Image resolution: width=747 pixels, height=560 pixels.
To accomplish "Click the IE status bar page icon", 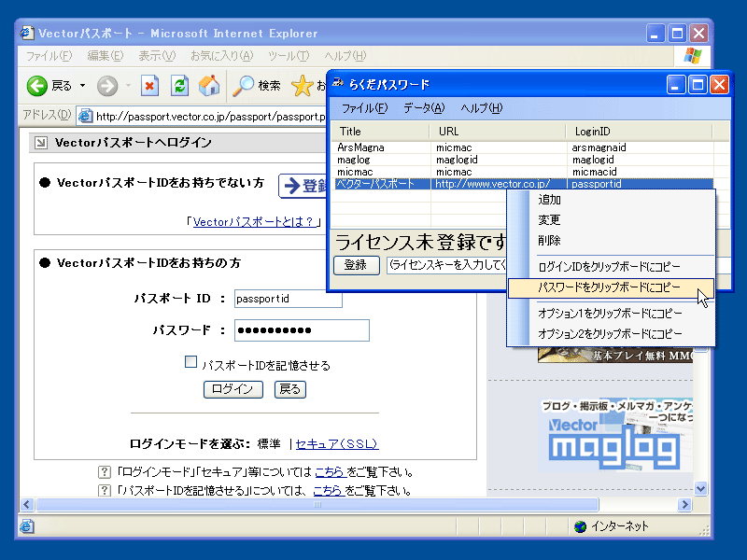I will [x=27, y=526].
